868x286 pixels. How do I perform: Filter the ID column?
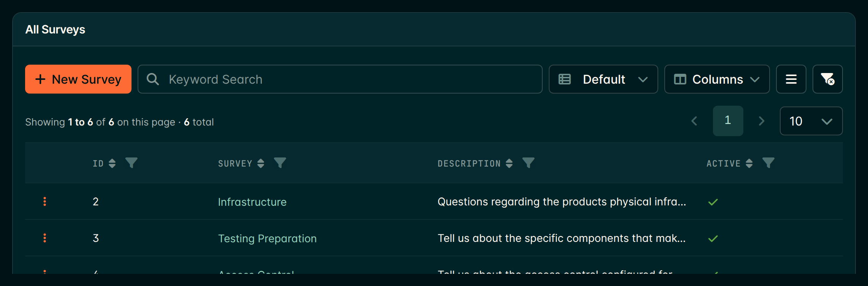131,163
